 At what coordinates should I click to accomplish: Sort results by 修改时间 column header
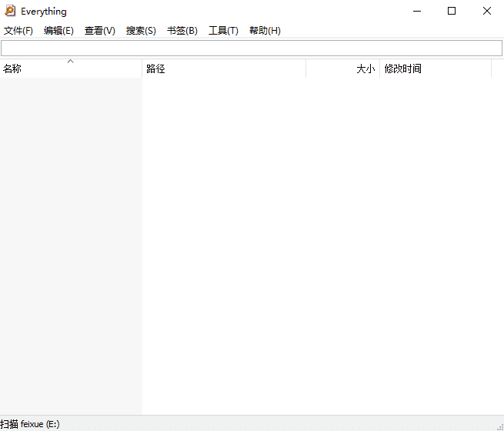[x=436, y=68]
